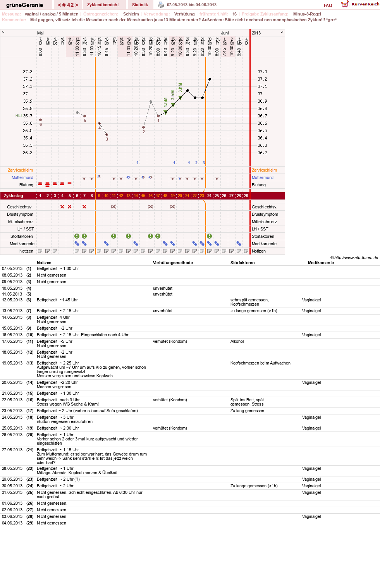Select the temperature point marked 1.hM
Screen dimensions: 380x588
pos(165,112)
